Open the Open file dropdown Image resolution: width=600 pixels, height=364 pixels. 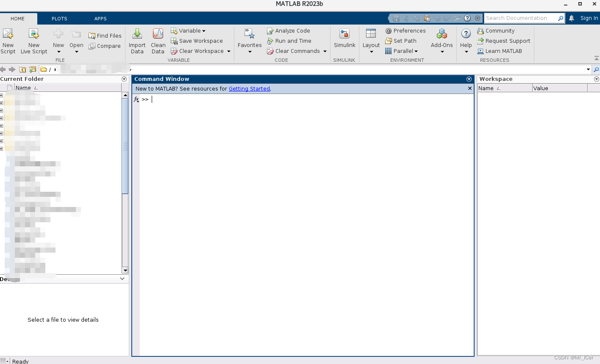tap(77, 52)
